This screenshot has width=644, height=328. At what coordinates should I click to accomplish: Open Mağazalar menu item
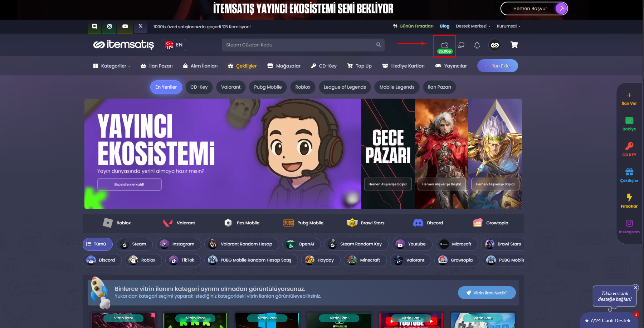coord(284,66)
